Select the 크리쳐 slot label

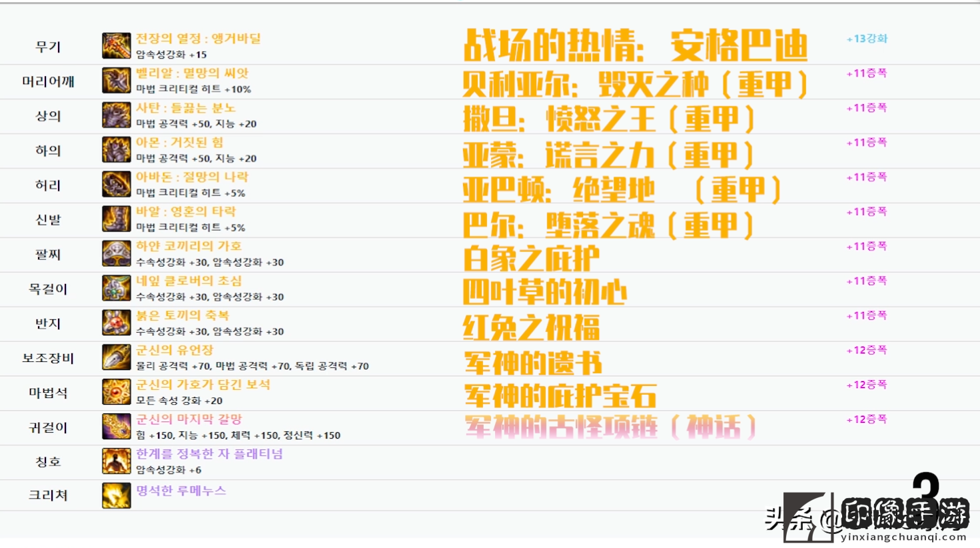coord(48,497)
